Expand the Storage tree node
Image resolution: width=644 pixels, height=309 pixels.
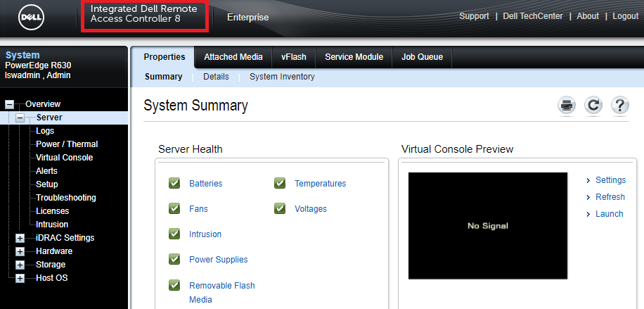[x=20, y=265]
